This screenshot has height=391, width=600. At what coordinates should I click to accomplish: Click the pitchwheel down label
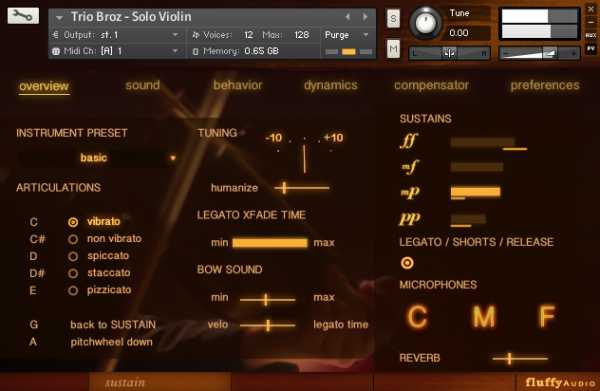[x=111, y=342]
